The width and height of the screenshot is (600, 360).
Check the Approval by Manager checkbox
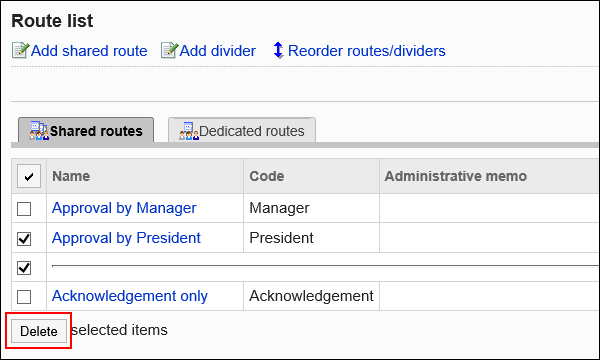(24, 209)
